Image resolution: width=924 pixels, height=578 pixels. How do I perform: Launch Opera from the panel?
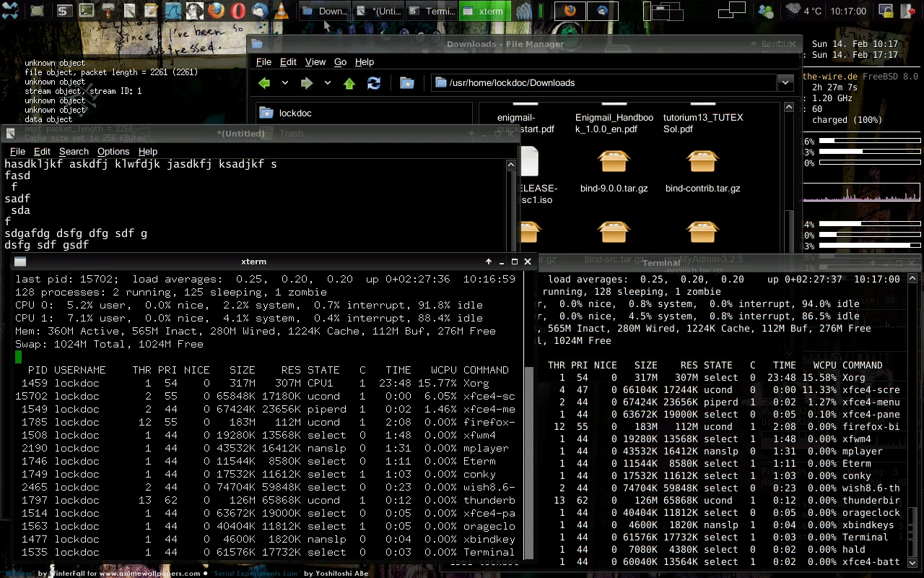237,11
